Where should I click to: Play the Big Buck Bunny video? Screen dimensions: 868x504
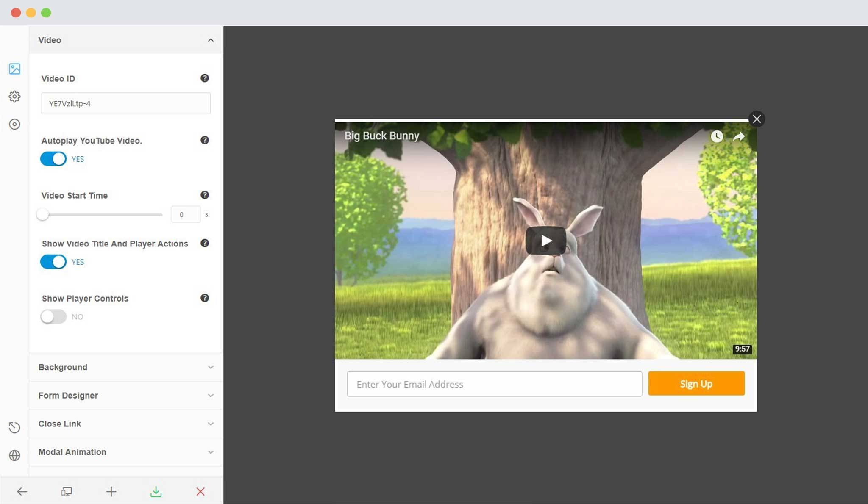(x=546, y=241)
